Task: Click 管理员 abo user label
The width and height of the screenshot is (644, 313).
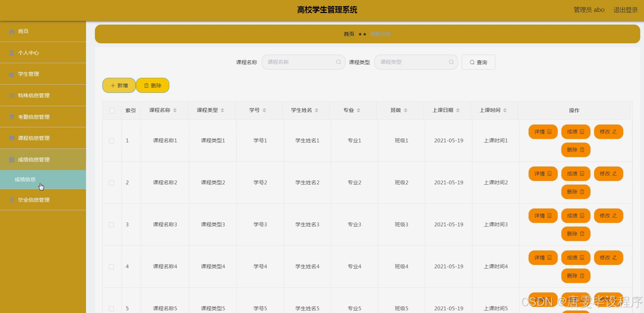Action: [589, 10]
